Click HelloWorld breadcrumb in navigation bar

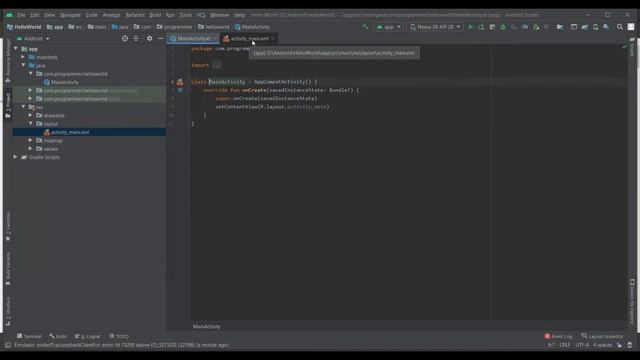[x=24, y=27]
